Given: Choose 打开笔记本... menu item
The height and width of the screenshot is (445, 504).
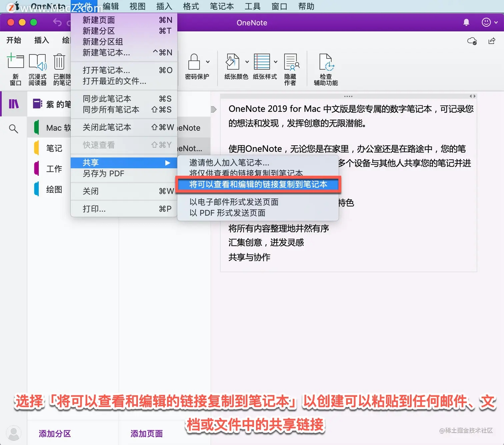Looking at the screenshot, I should pyautogui.click(x=124, y=70).
